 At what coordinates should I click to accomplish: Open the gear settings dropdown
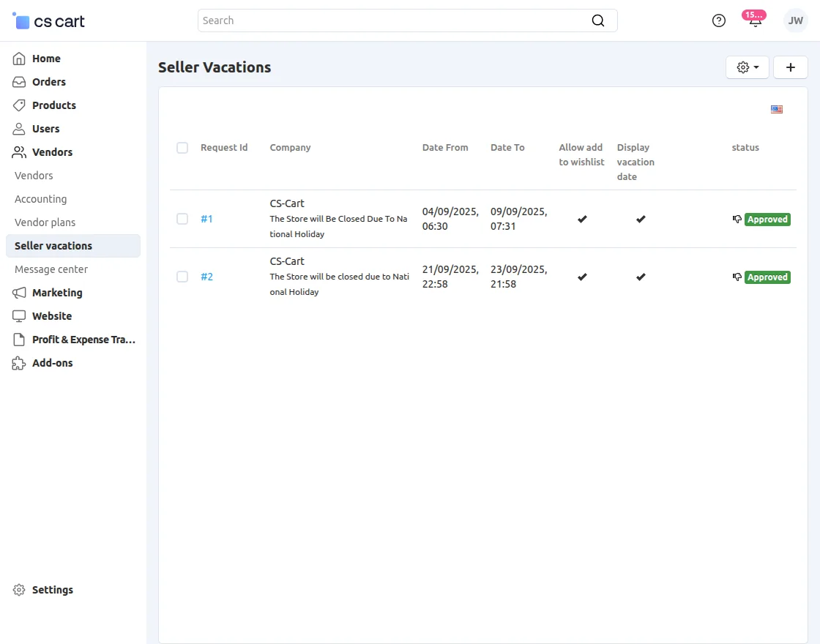click(748, 67)
